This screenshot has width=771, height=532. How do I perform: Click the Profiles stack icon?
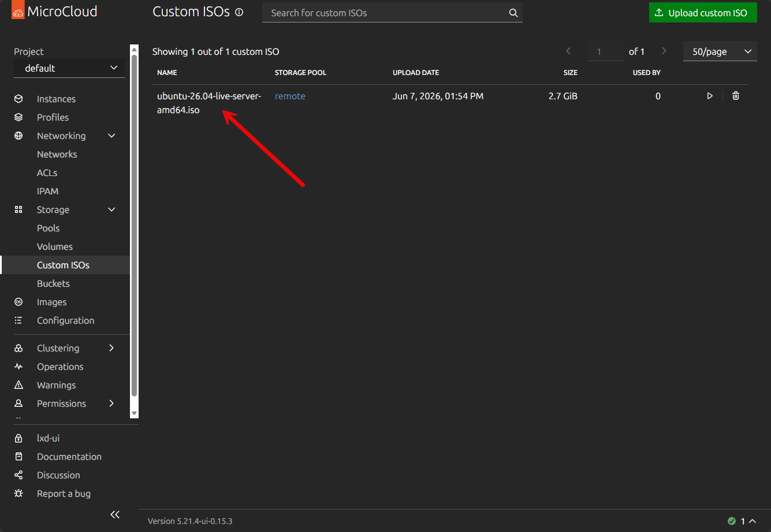18,117
